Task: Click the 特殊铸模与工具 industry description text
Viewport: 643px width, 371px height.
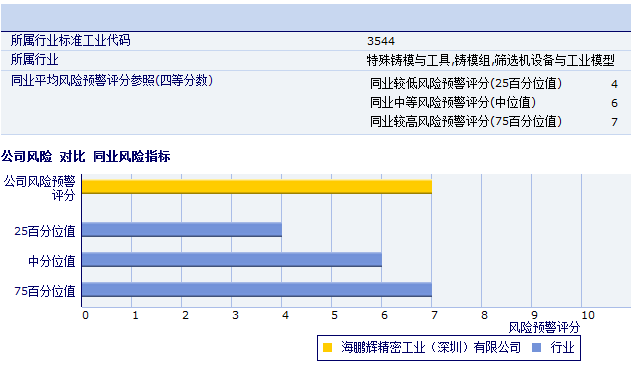Action: coord(490,61)
